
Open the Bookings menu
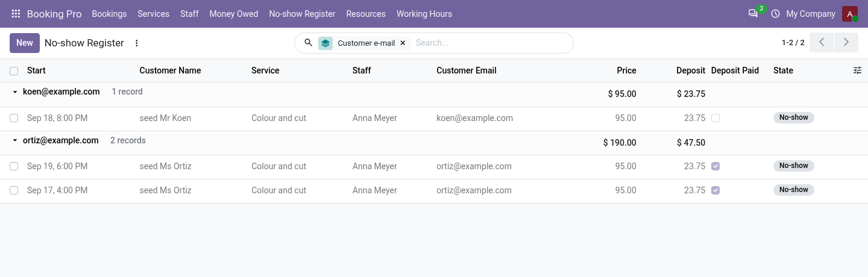[109, 14]
